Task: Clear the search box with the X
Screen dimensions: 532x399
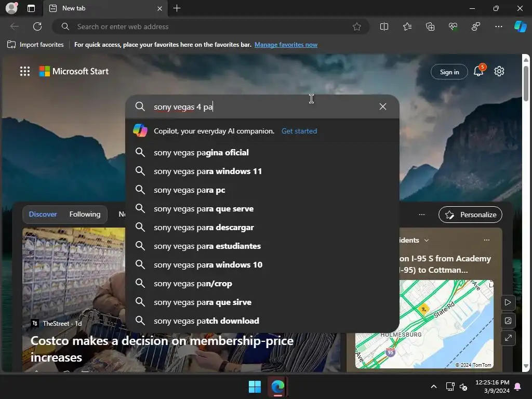Action: tap(383, 107)
